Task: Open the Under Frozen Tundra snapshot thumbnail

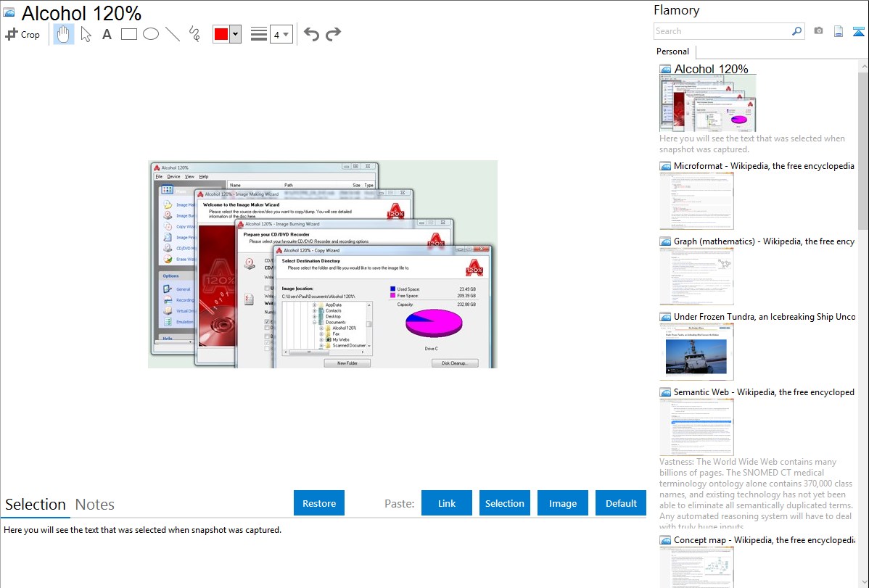Action: point(696,352)
